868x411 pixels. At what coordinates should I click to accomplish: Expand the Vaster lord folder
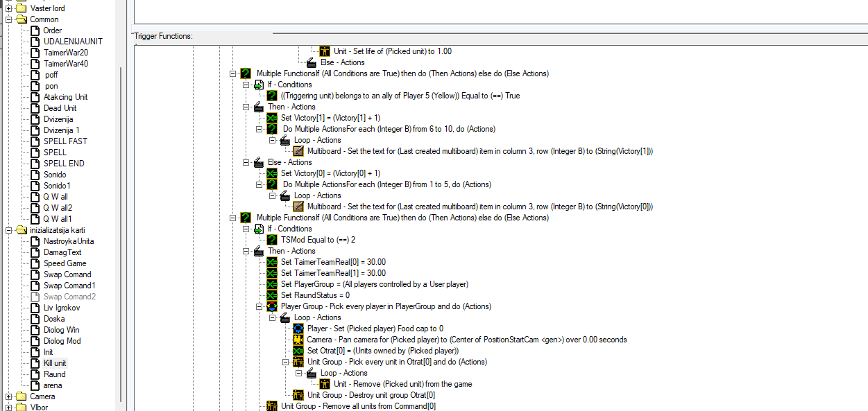coord(9,8)
